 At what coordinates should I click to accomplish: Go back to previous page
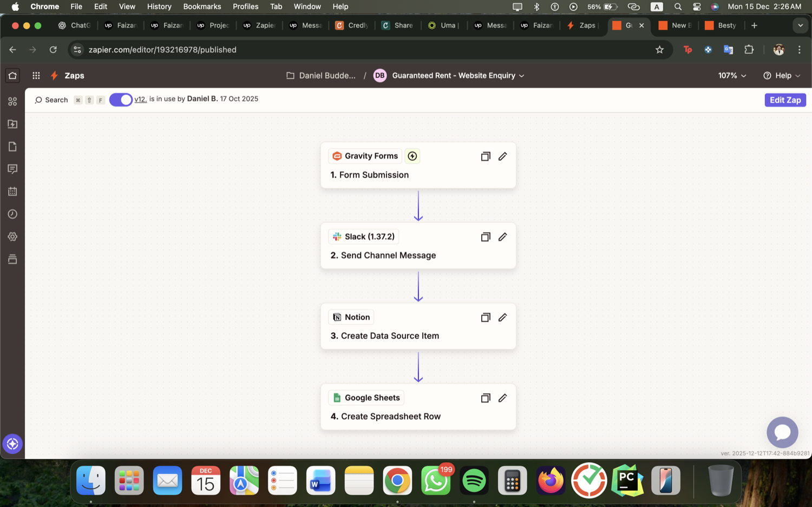tap(12, 50)
